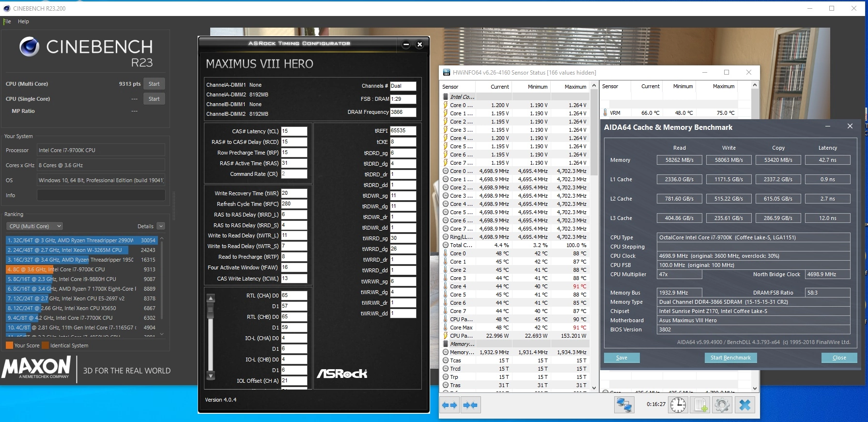The width and height of the screenshot is (868, 422).
Task: Click the Intel Co... chip icon in HWiNFO
Action: [446, 97]
